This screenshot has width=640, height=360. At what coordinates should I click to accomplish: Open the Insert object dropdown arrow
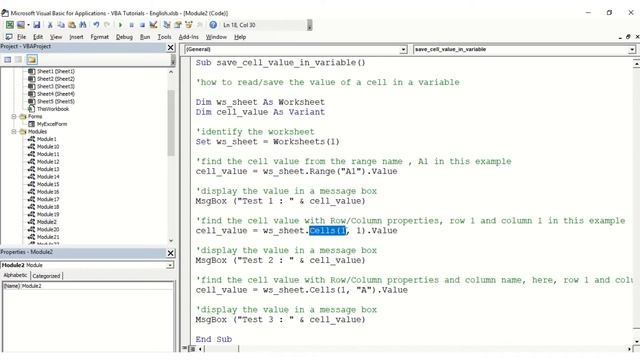point(28,25)
